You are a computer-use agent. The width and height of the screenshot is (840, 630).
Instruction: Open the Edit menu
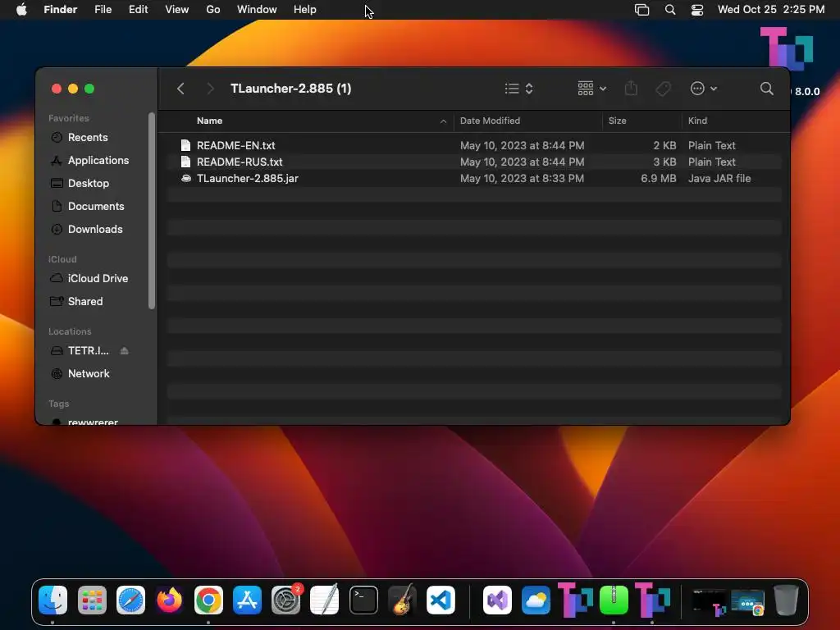pos(138,10)
